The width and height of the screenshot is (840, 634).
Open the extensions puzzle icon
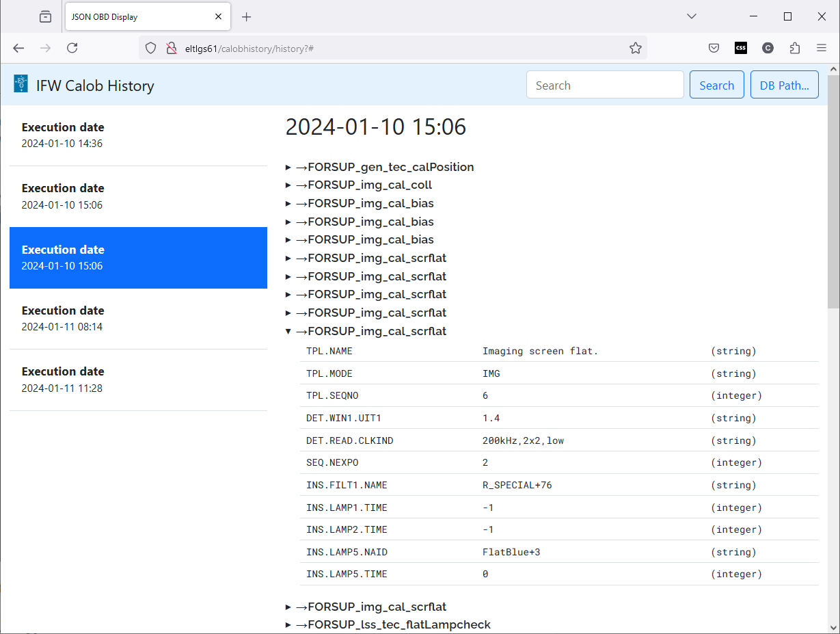(x=794, y=48)
